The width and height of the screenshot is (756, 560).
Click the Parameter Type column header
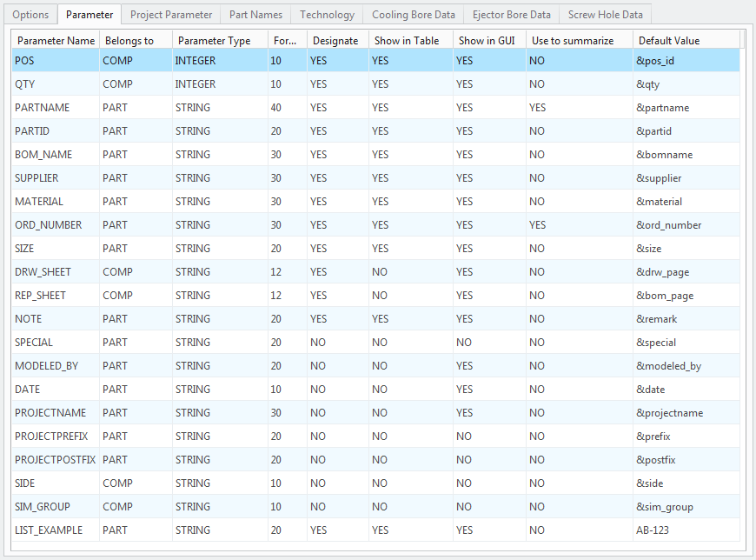pos(214,41)
